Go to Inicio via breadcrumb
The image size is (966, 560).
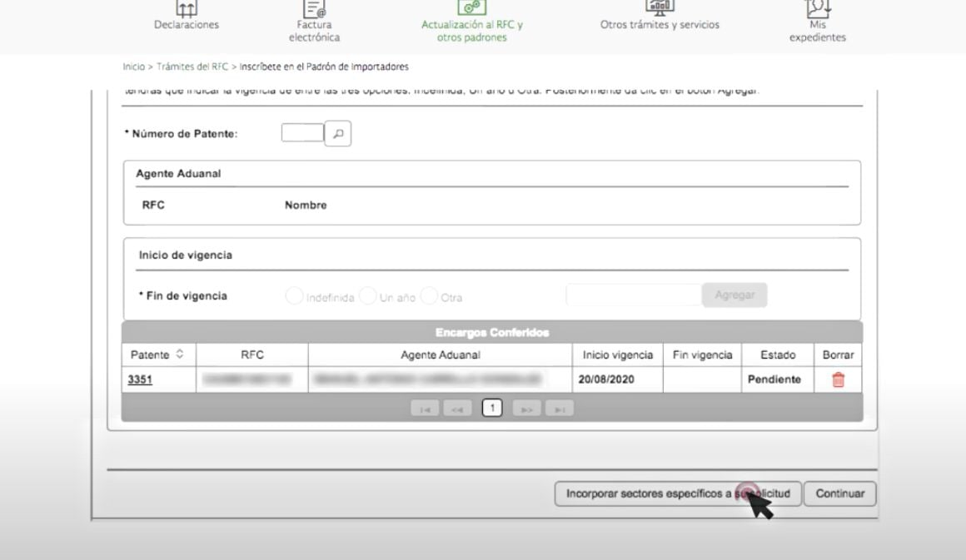tap(134, 67)
